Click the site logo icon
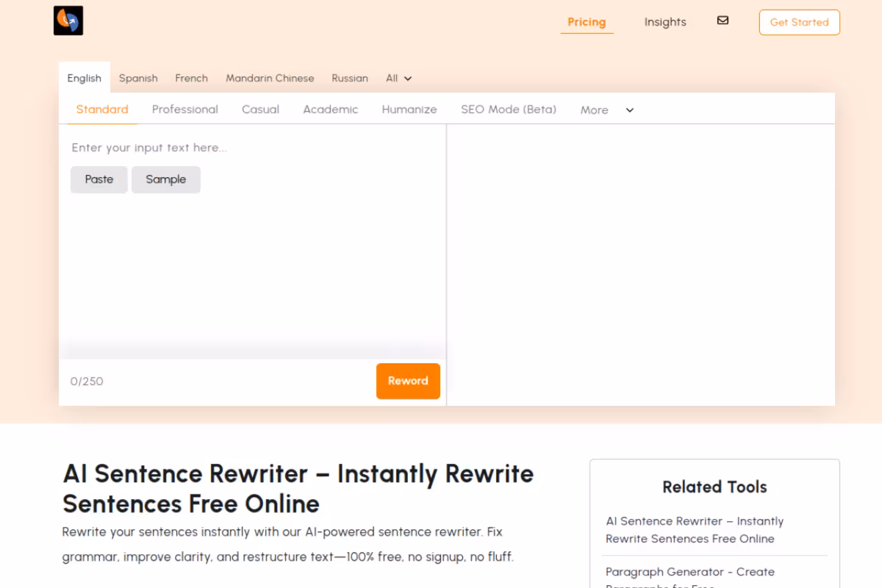882x588 pixels. tap(68, 21)
